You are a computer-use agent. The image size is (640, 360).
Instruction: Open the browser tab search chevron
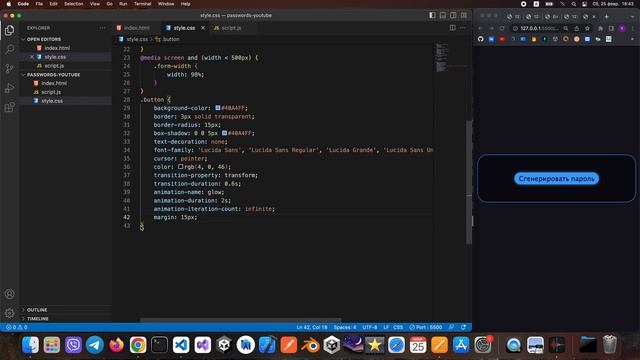(x=632, y=16)
